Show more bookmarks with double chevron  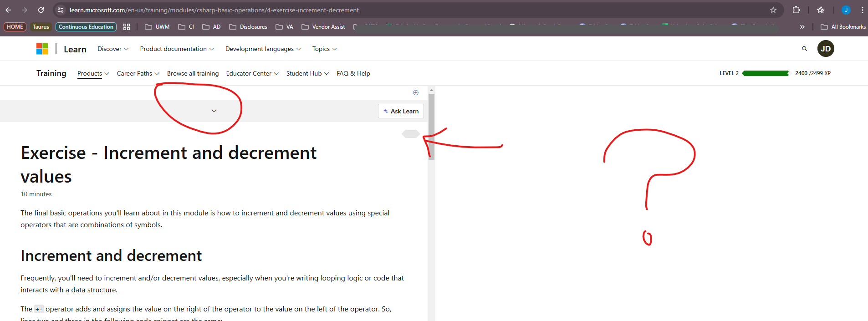pos(802,27)
